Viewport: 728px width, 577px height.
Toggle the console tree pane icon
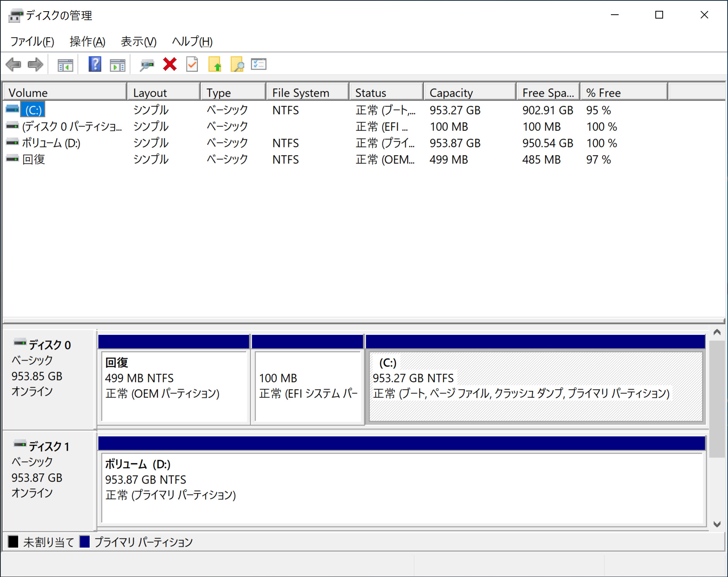[x=65, y=64]
